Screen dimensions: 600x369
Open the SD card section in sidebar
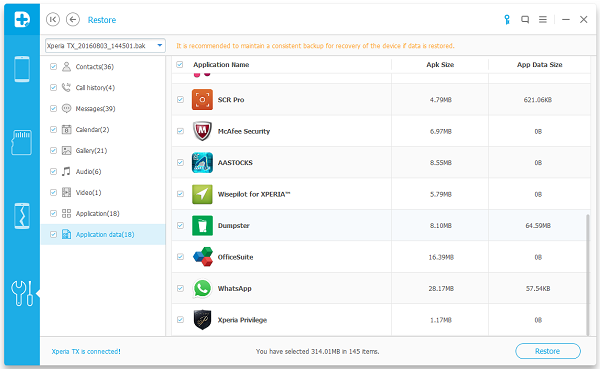pyautogui.click(x=21, y=142)
